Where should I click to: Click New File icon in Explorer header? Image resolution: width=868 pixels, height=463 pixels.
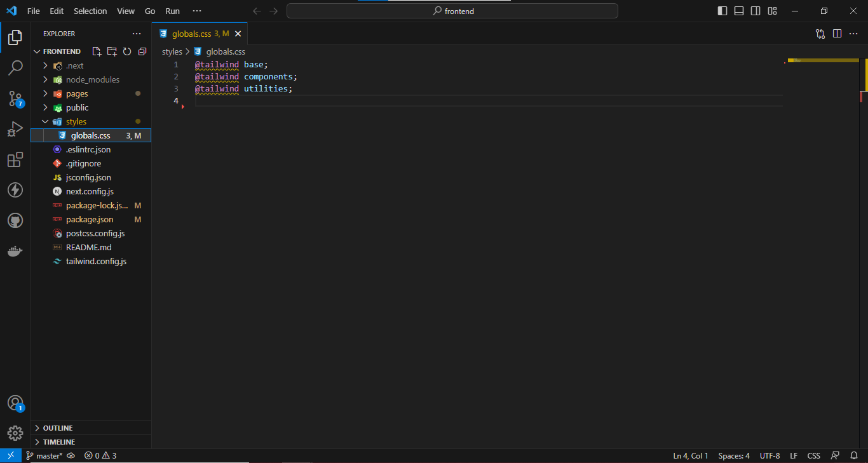[97, 51]
